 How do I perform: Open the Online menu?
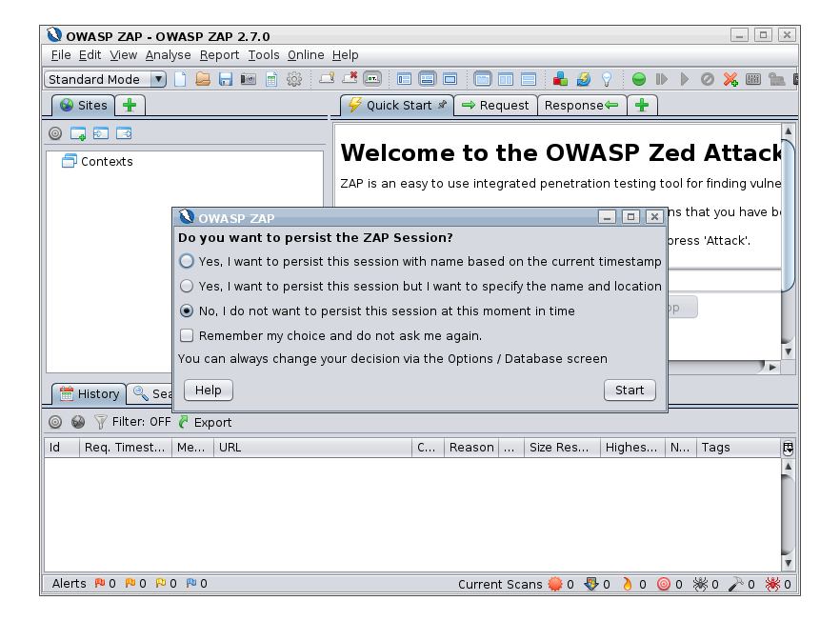pyautogui.click(x=306, y=55)
